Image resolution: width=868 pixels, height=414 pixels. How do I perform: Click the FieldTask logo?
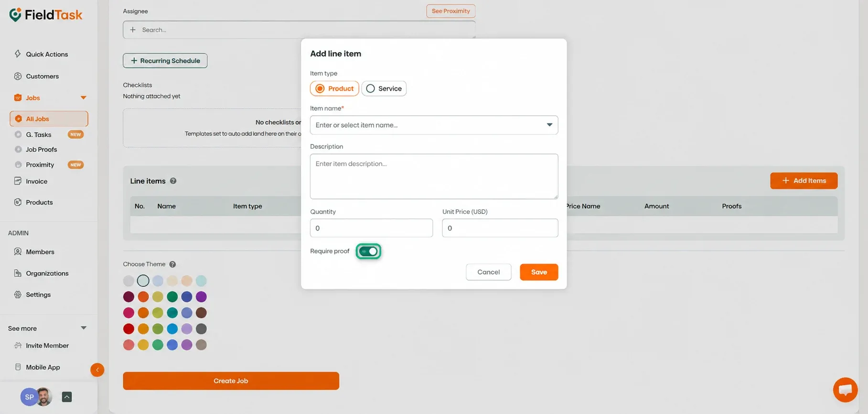[x=46, y=15]
